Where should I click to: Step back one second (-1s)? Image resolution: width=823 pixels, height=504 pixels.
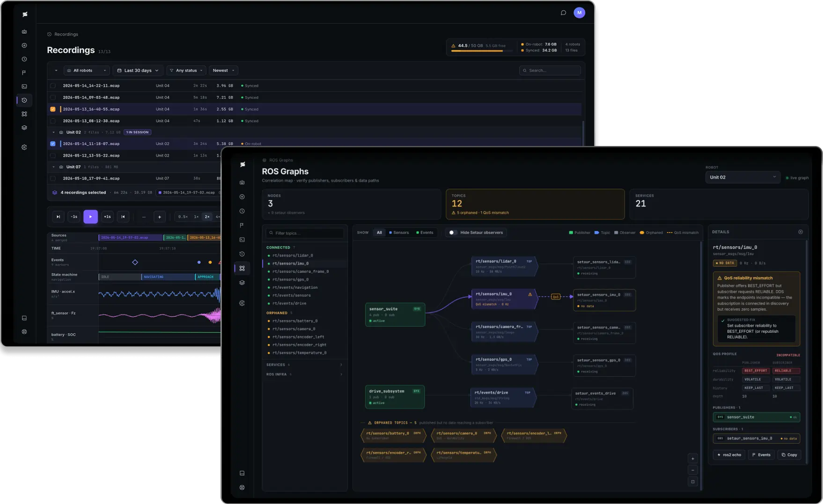point(74,217)
